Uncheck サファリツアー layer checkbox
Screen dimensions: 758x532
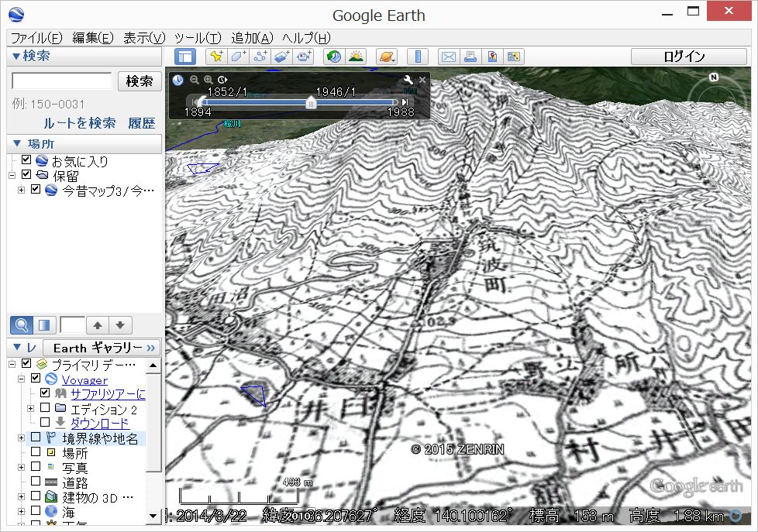45,393
